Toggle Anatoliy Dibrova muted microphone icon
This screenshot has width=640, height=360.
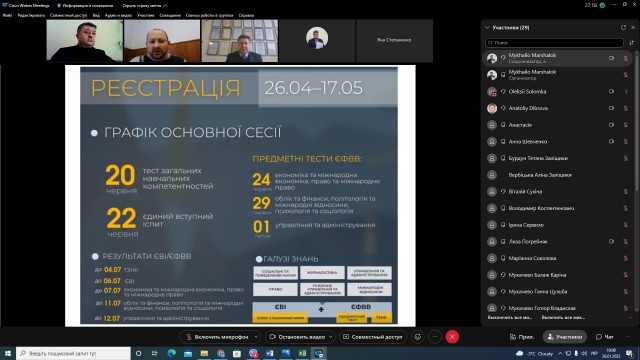pos(626,108)
